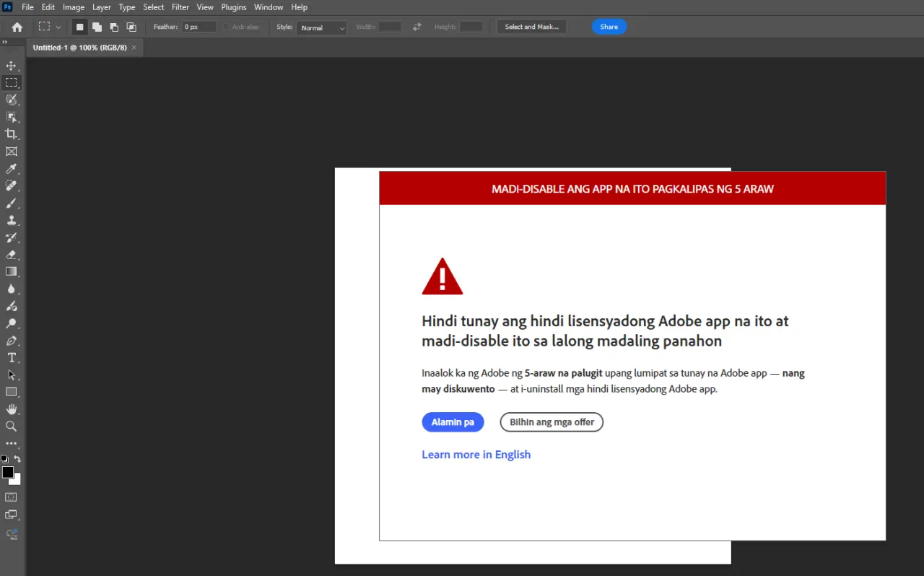Click the Width input field
The height and width of the screenshot is (576, 924).
[390, 27]
